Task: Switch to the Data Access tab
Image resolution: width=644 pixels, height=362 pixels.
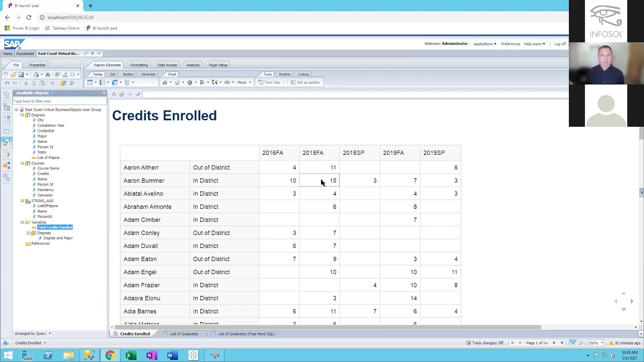Action: (x=167, y=65)
